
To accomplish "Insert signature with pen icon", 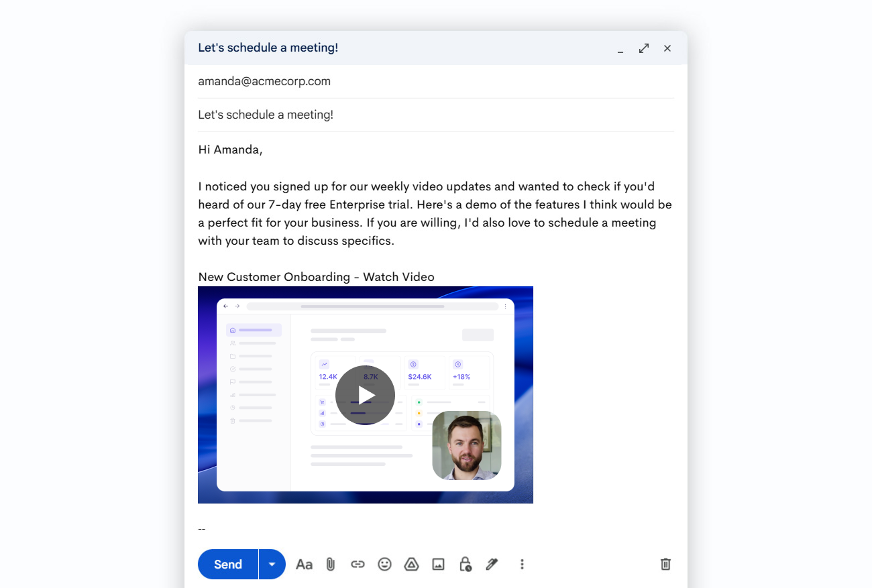I will tap(492, 565).
